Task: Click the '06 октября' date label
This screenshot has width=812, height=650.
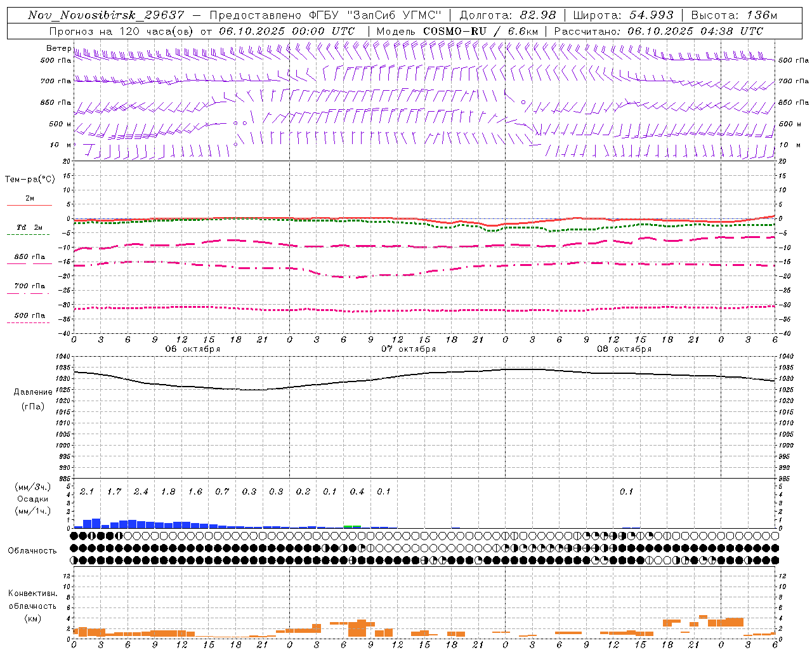Action: pos(193,348)
